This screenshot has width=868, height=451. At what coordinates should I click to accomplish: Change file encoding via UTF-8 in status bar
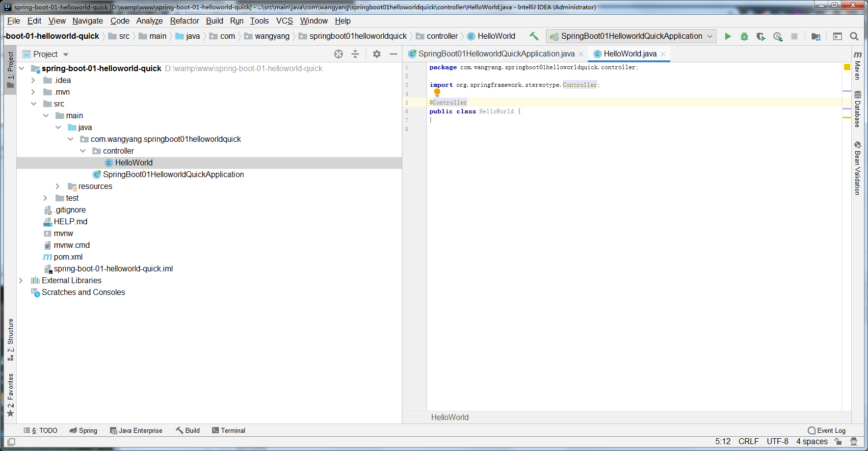[x=778, y=442]
